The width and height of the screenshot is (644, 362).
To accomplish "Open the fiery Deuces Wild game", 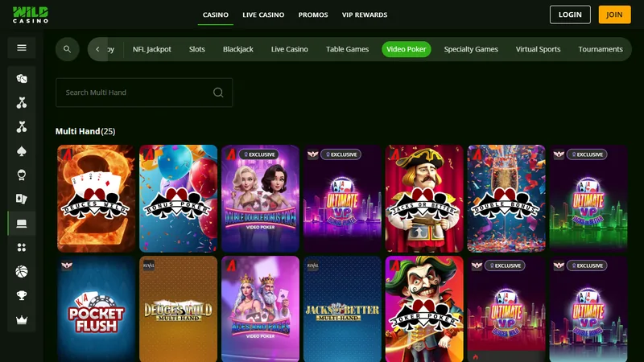I will pyautogui.click(x=96, y=198).
